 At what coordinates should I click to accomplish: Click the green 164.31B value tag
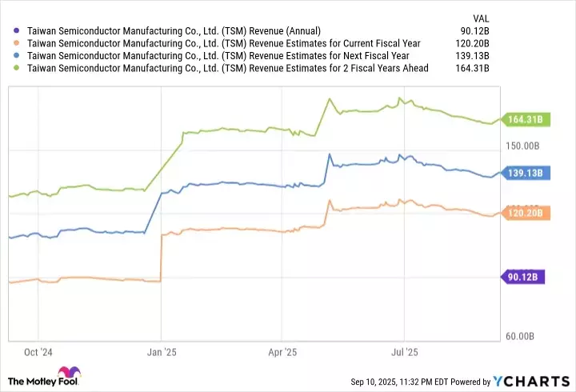point(525,120)
